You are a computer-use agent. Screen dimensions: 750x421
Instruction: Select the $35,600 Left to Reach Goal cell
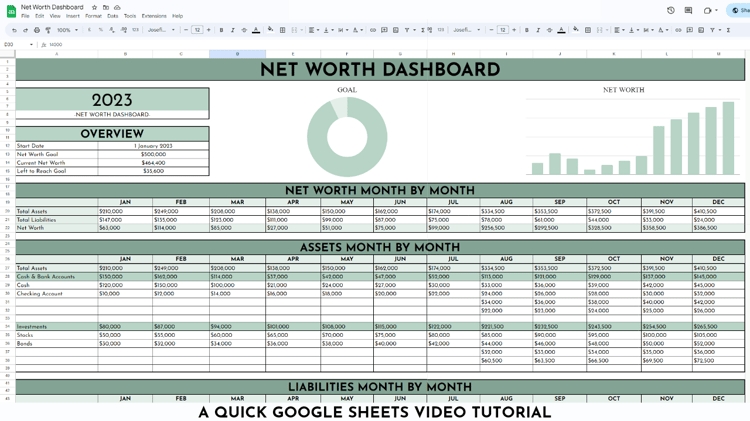coord(154,171)
